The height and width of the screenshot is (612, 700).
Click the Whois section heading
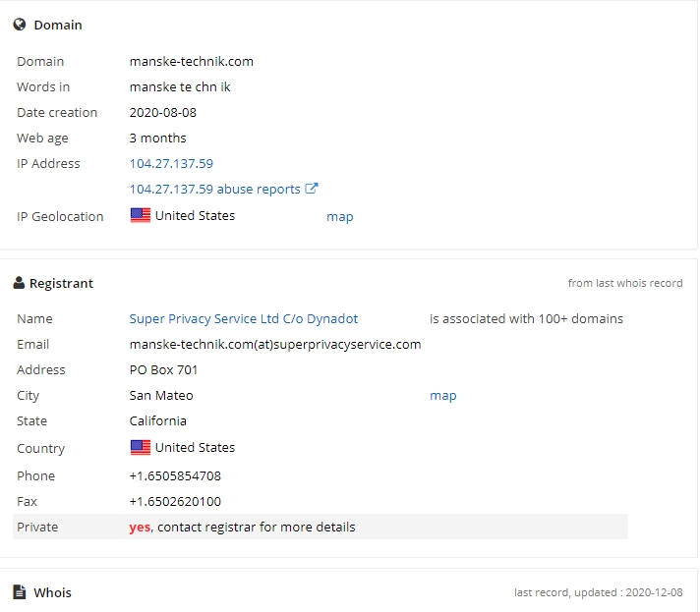[x=52, y=592]
